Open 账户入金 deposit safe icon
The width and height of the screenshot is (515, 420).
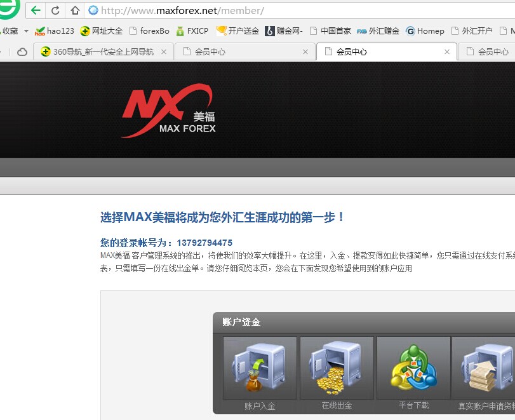pyautogui.click(x=260, y=368)
